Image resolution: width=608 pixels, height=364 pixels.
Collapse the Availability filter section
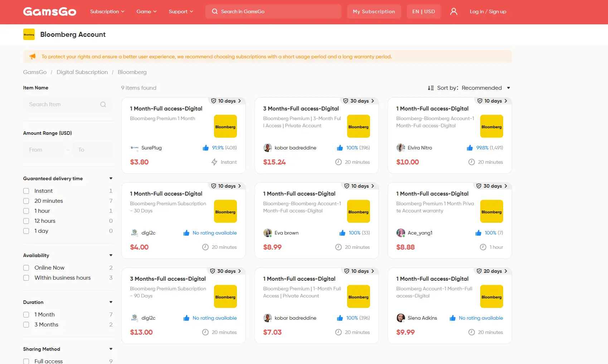click(x=111, y=255)
